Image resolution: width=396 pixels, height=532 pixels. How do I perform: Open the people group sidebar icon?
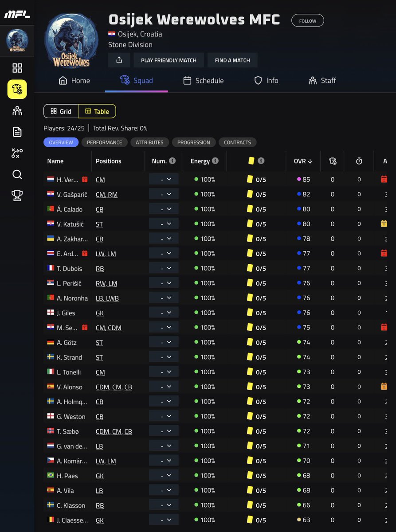17,111
